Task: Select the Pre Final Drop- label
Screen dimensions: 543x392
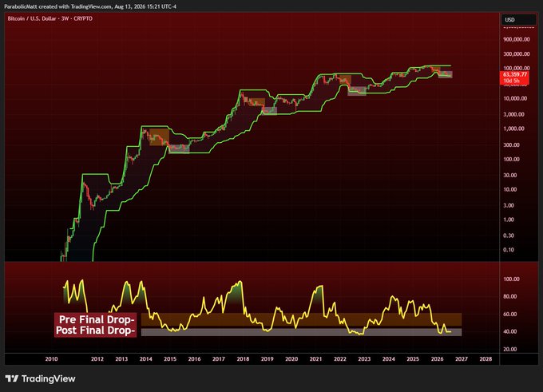Action: (x=97, y=319)
